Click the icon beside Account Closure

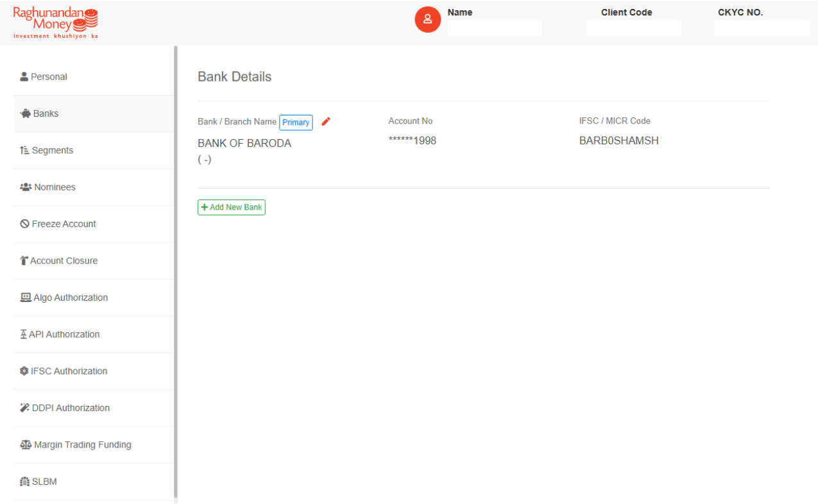click(x=24, y=261)
